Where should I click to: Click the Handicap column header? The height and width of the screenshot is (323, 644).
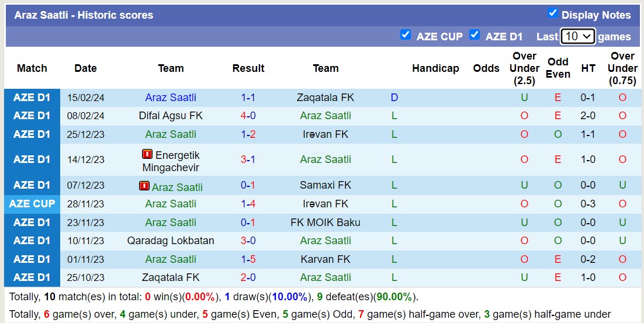tap(435, 68)
